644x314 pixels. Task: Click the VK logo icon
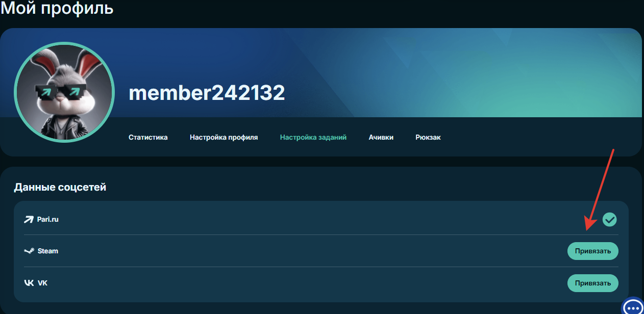(29, 283)
